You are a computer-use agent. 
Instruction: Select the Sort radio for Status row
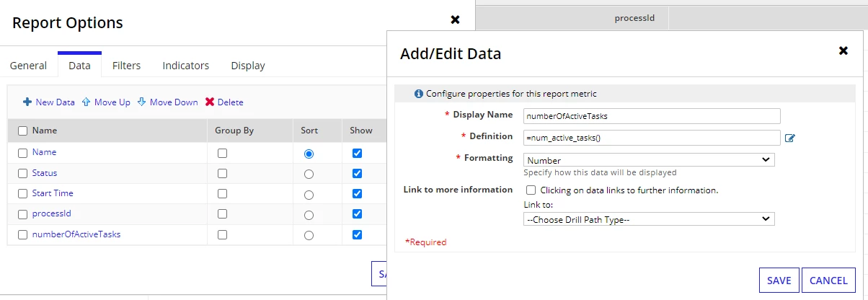[309, 174]
